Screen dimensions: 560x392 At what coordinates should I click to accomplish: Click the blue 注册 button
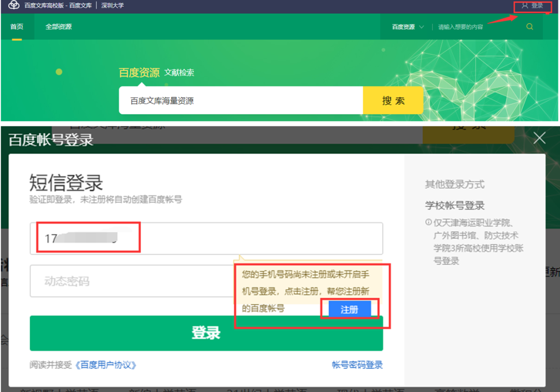coord(351,309)
